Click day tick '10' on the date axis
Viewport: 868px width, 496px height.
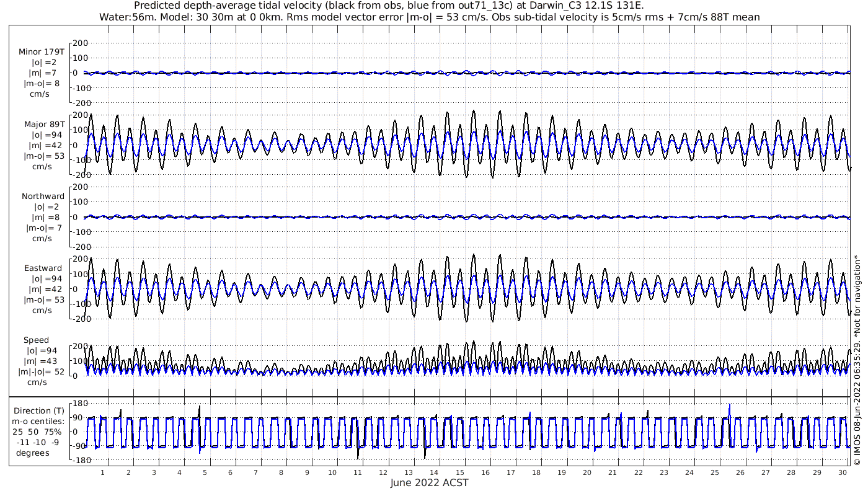point(333,472)
